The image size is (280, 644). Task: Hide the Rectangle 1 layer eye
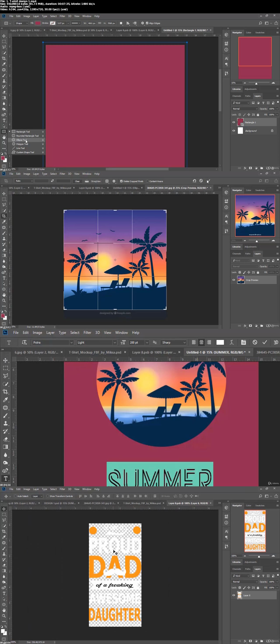point(234,122)
